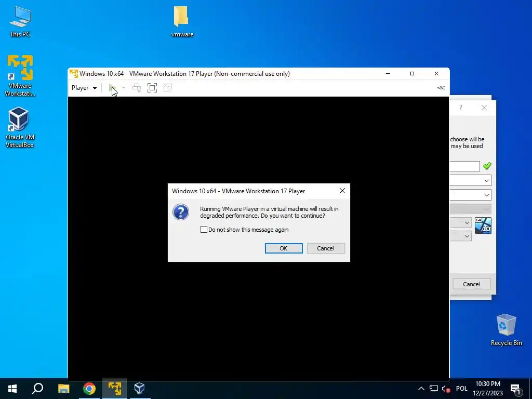
Task: Close the VMware question dialog with X
Action: coord(342,191)
